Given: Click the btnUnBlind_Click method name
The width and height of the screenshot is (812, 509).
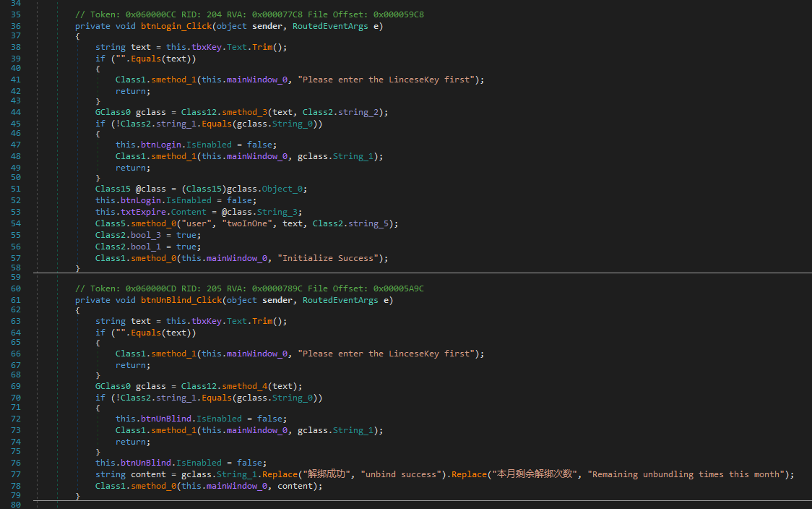Looking at the screenshot, I should [x=181, y=300].
